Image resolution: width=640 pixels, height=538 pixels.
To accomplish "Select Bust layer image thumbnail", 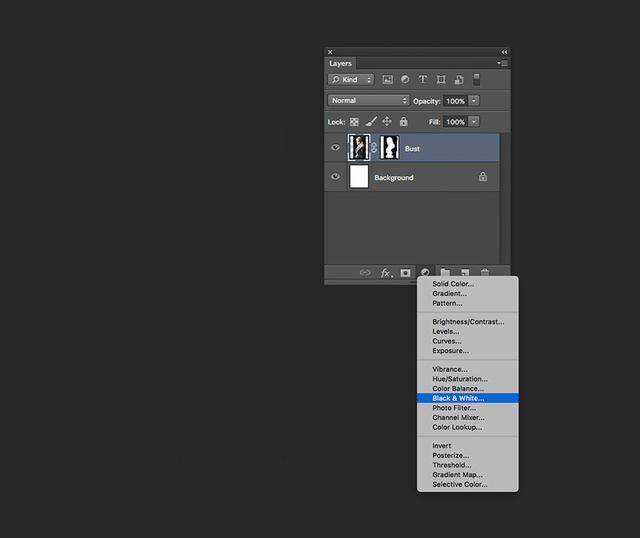I will pyautogui.click(x=359, y=147).
